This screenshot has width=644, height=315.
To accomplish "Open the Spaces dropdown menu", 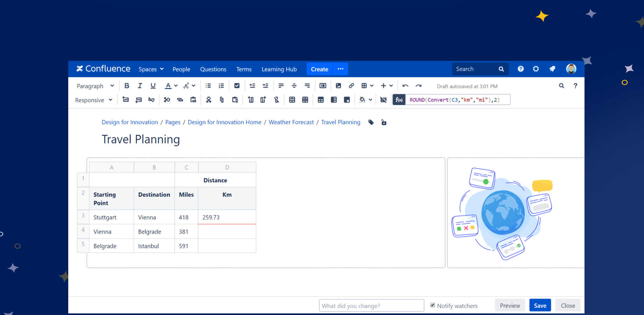I will pyautogui.click(x=151, y=69).
